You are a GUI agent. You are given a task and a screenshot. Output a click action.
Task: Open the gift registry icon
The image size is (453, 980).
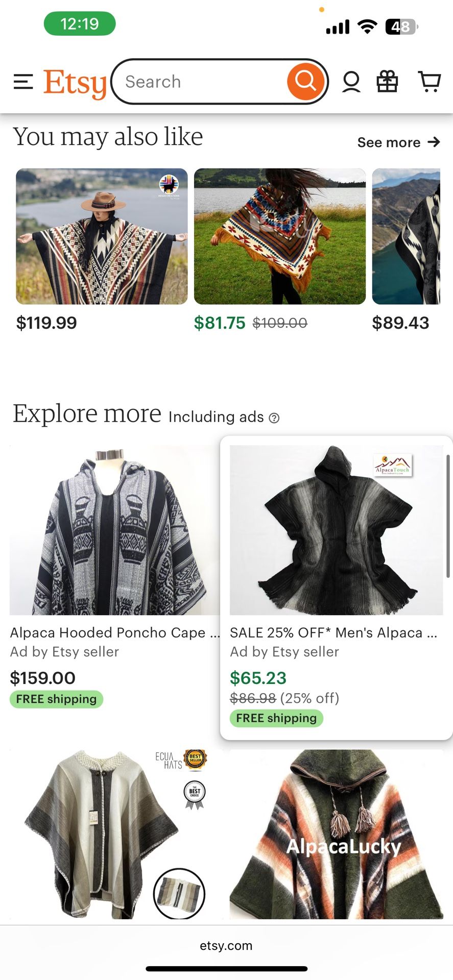point(387,82)
